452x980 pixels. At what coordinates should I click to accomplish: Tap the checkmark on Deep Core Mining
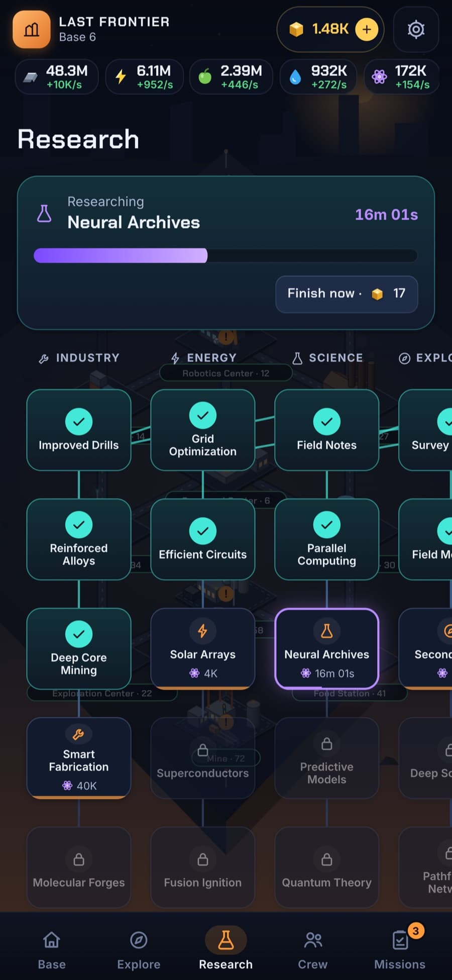[79, 634]
